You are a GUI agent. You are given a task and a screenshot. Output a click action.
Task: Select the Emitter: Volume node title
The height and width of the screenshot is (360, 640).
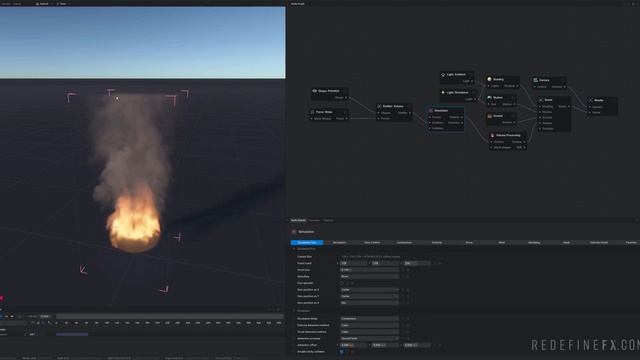(393, 106)
